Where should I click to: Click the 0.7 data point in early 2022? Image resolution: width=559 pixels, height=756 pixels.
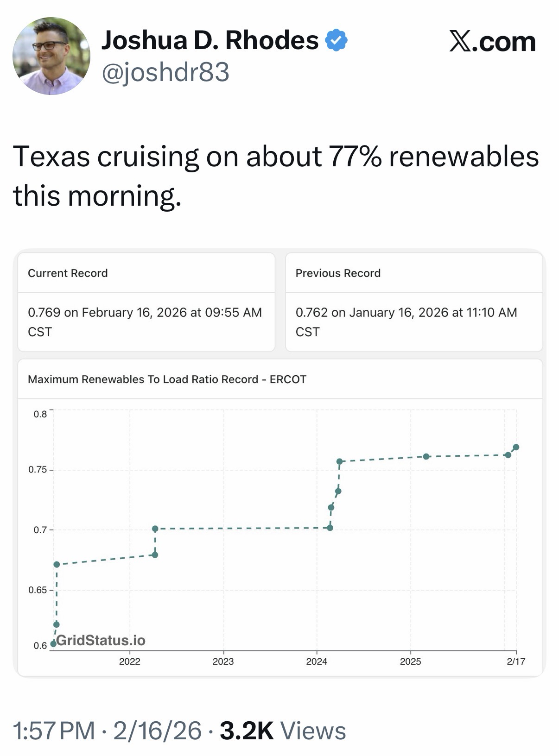point(155,529)
